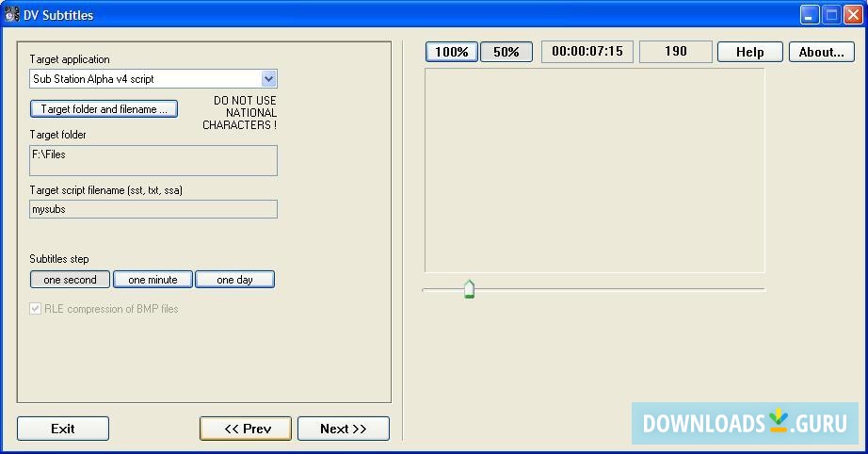Click the video preview area
Viewport: 868px width, 454px height.
pos(595,170)
